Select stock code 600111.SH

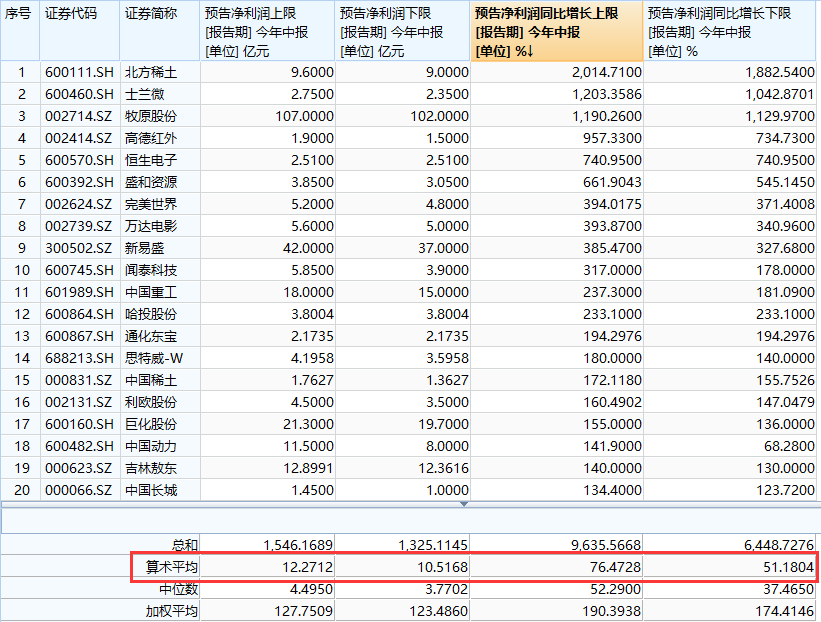coord(79,72)
